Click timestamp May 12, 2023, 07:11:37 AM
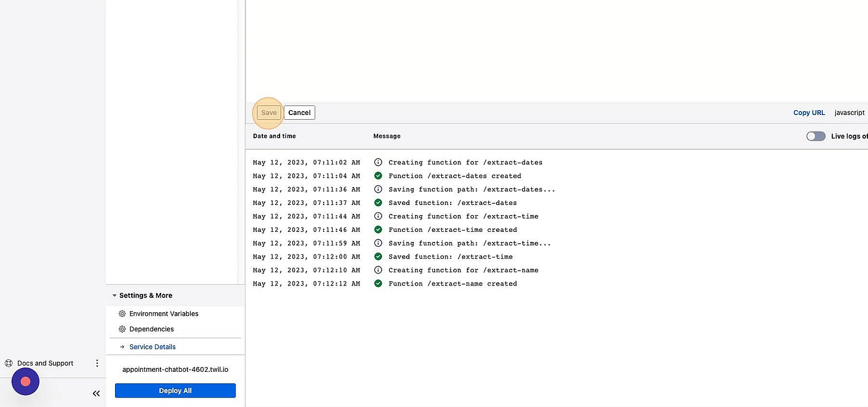This screenshot has width=868, height=407. [x=306, y=203]
